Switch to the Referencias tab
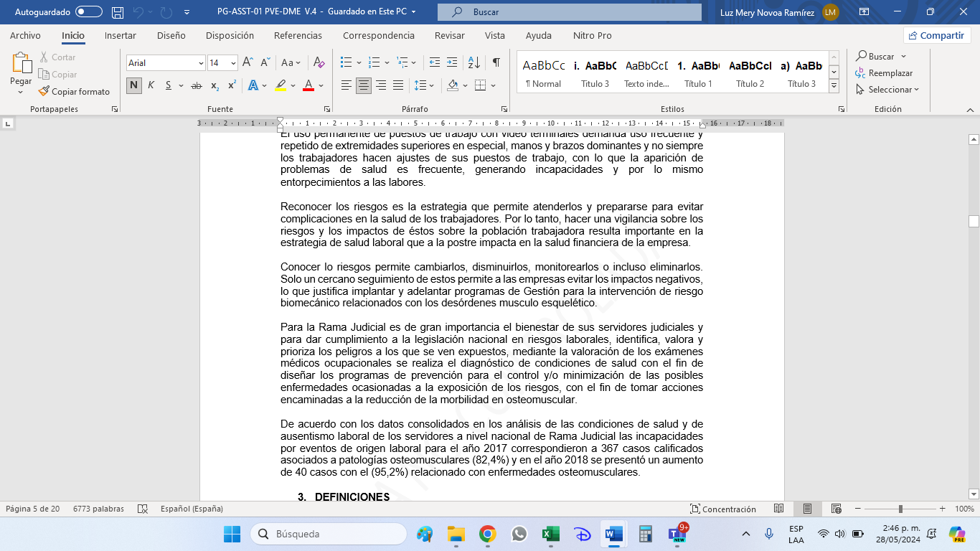 pyautogui.click(x=298, y=35)
